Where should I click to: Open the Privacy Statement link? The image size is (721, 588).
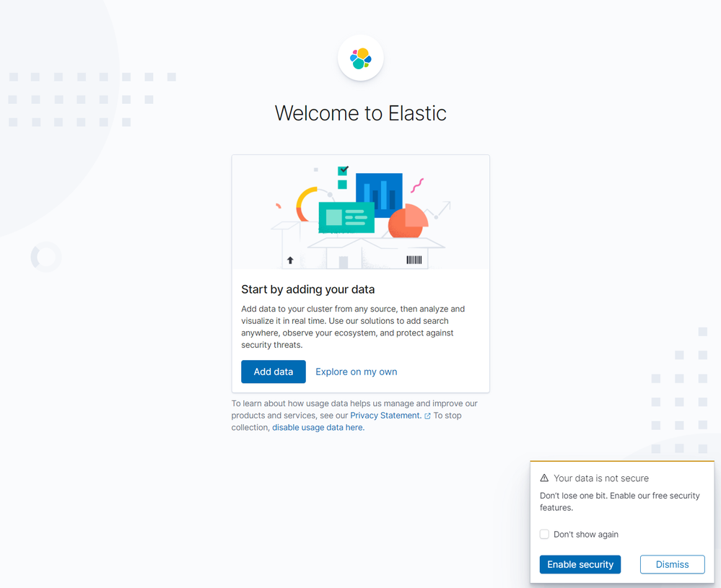coord(386,415)
